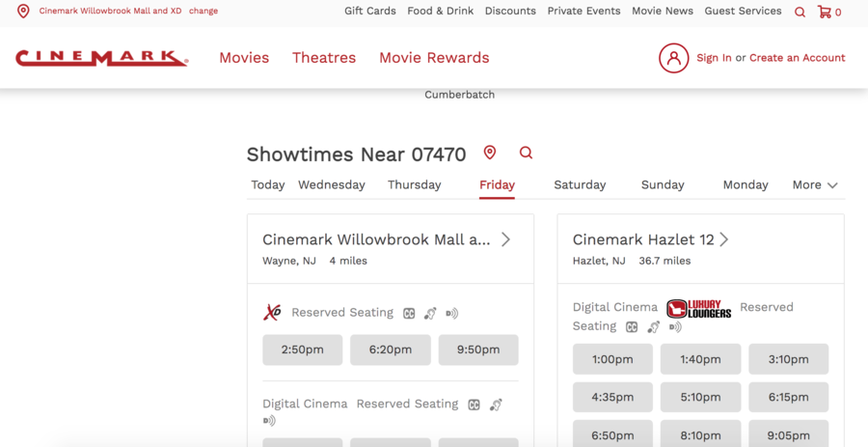Select the Saturday tab

coord(580,185)
